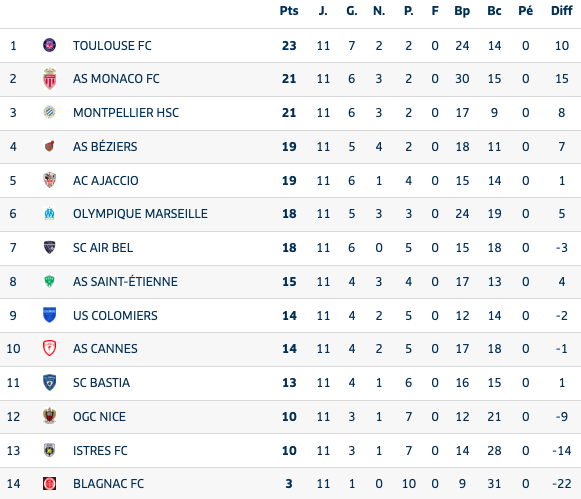Click the Bp column header
This screenshot has width=581, height=499.
pyautogui.click(x=462, y=11)
